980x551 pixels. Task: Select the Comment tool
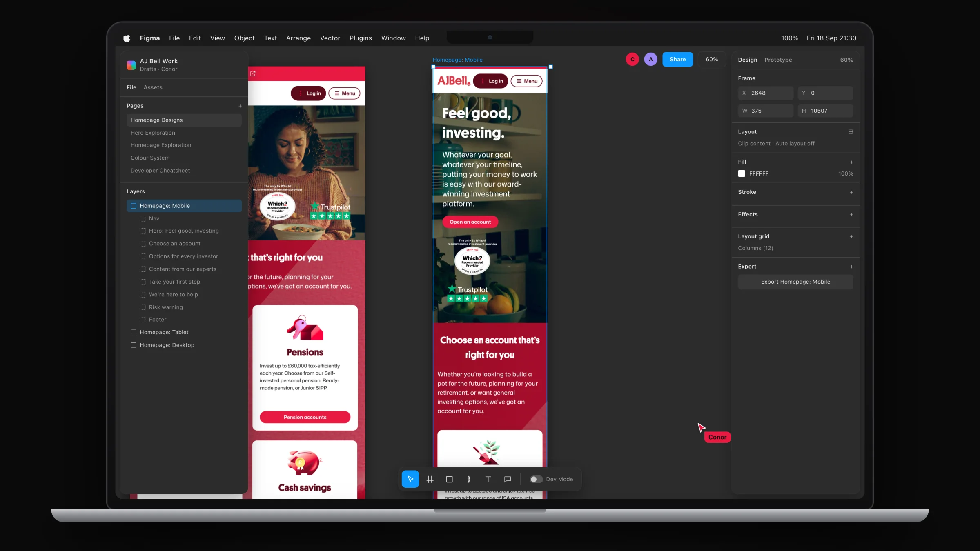click(x=508, y=479)
